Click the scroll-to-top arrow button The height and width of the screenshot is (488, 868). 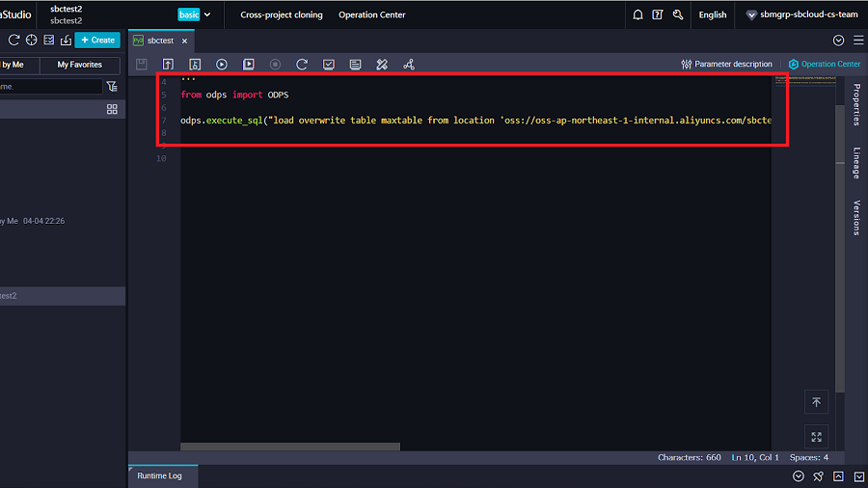(816, 401)
